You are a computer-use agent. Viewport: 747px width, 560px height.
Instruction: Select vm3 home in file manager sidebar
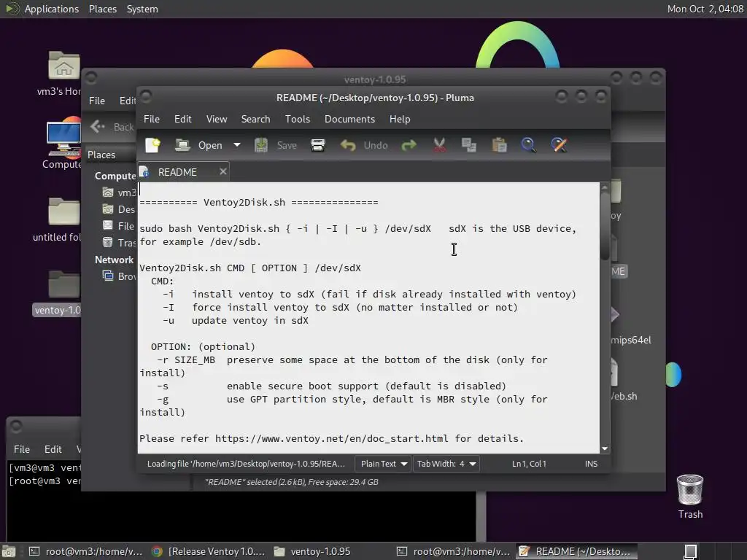(119, 192)
